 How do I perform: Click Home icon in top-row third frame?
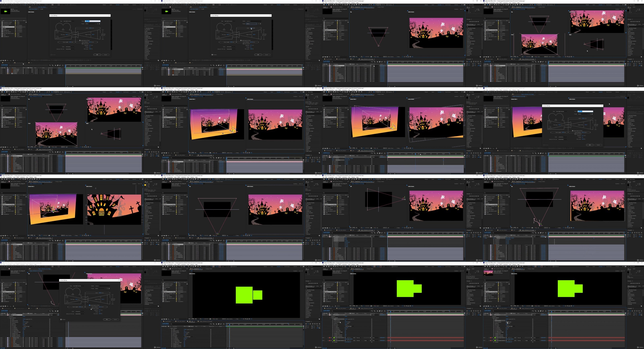[x=324, y=5]
